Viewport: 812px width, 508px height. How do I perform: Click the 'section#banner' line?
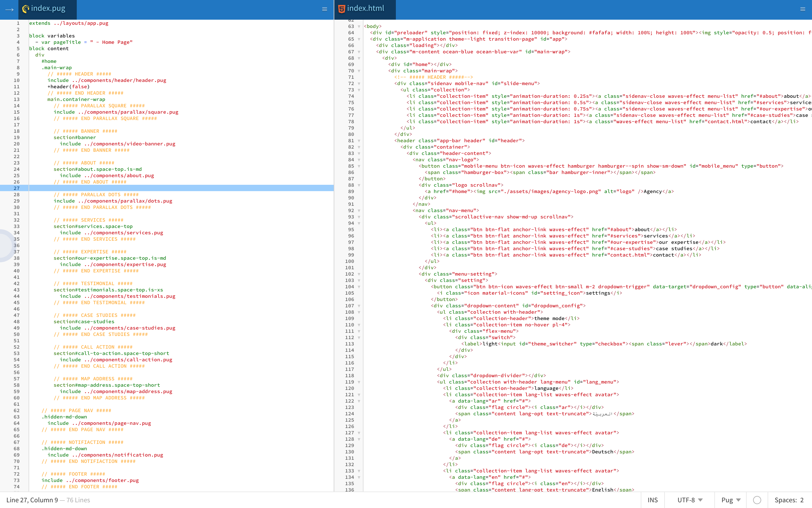[75, 137]
